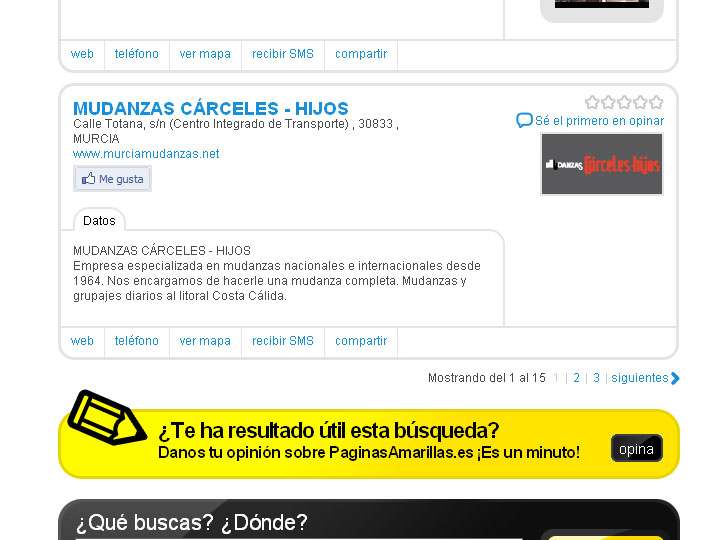This screenshot has width=720, height=540.
Task: Visit www.murciamudanzas.net website link
Action: (146, 154)
